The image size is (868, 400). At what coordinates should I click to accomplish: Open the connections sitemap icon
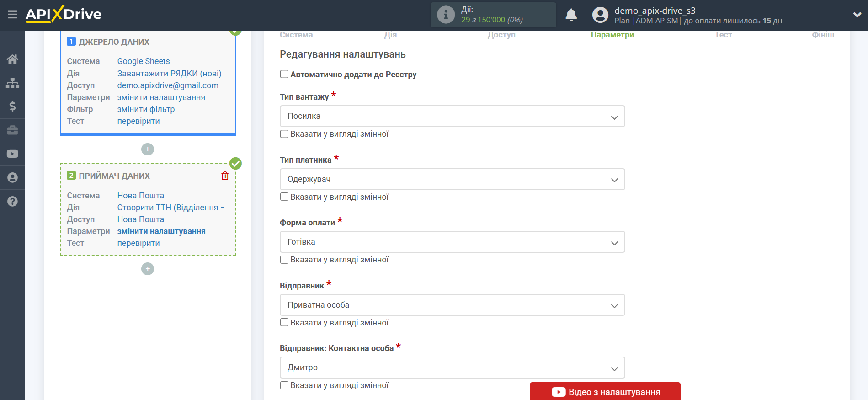[12, 83]
